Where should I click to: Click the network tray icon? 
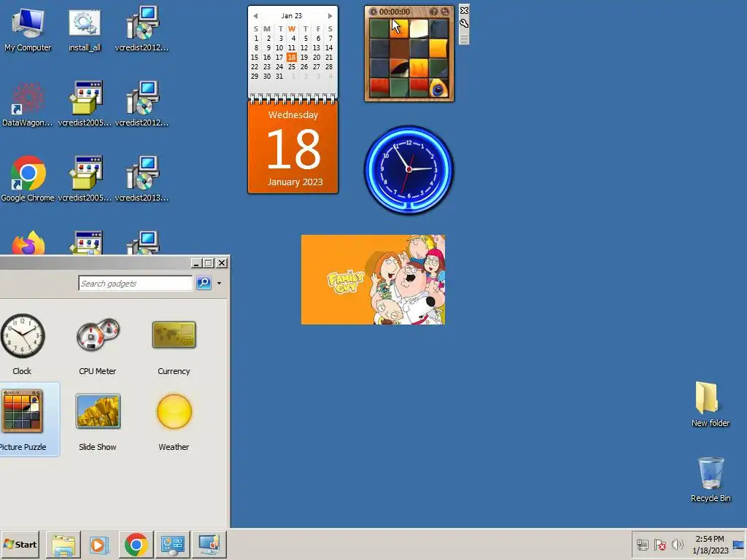coord(642,544)
